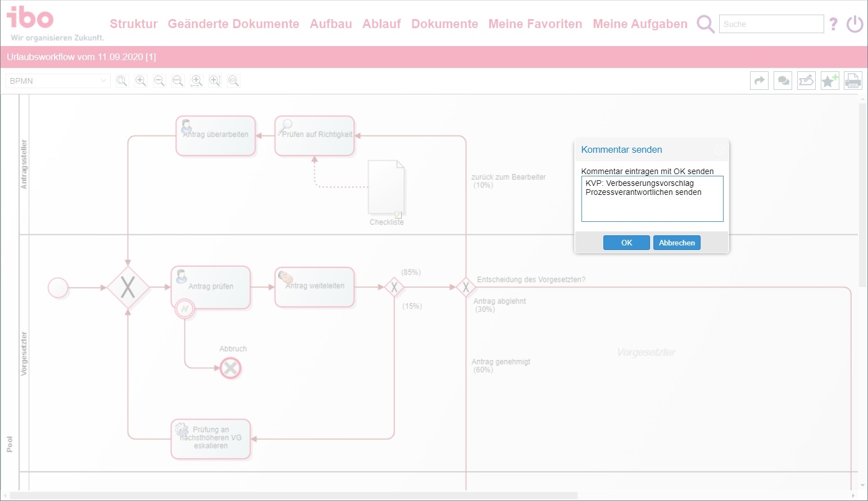Click the ibo logo
Image resolution: width=868 pixels, height=501 pixels.
point(30,17)
